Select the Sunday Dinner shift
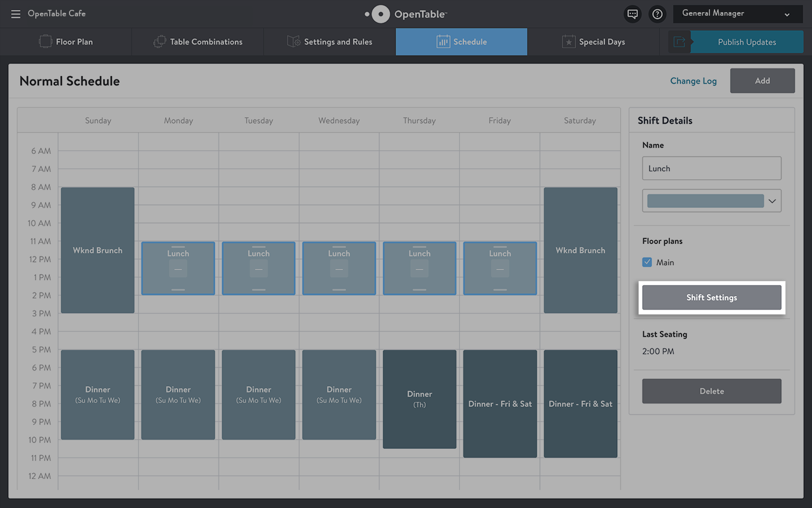Image resolution: width=812 pixels, height=508 pixels. 97,395
